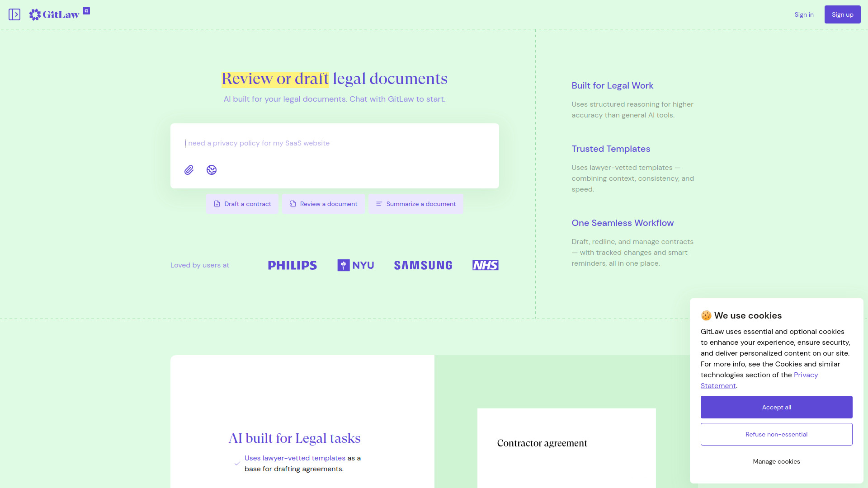Open Manage cookies options

(776, 461)
